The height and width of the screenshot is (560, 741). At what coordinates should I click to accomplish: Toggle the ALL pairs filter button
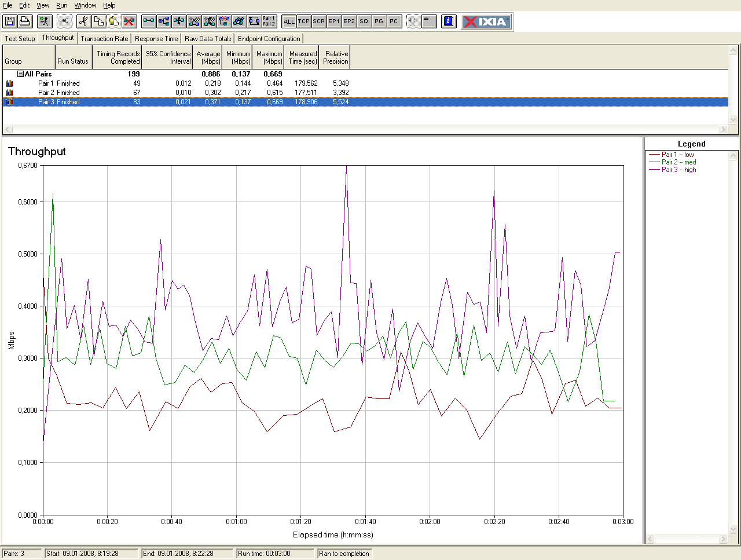tap(289, 21)
